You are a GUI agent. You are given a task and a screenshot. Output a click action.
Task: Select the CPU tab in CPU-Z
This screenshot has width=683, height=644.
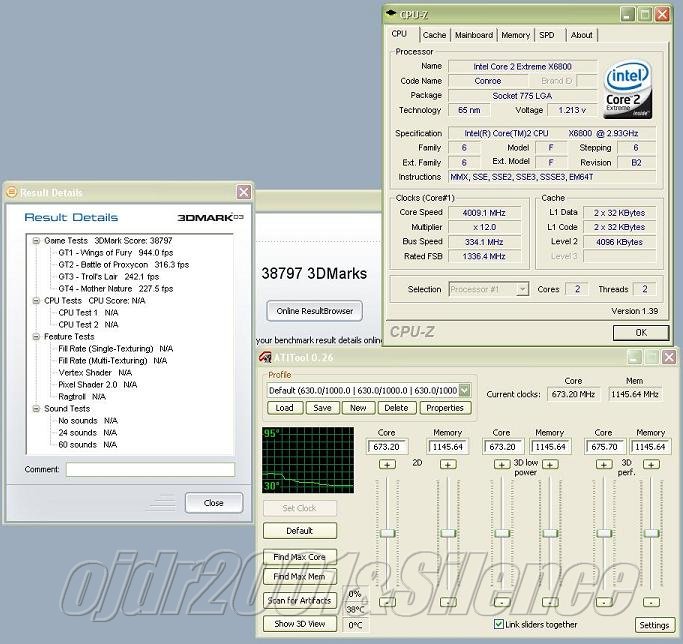(399, 34)
